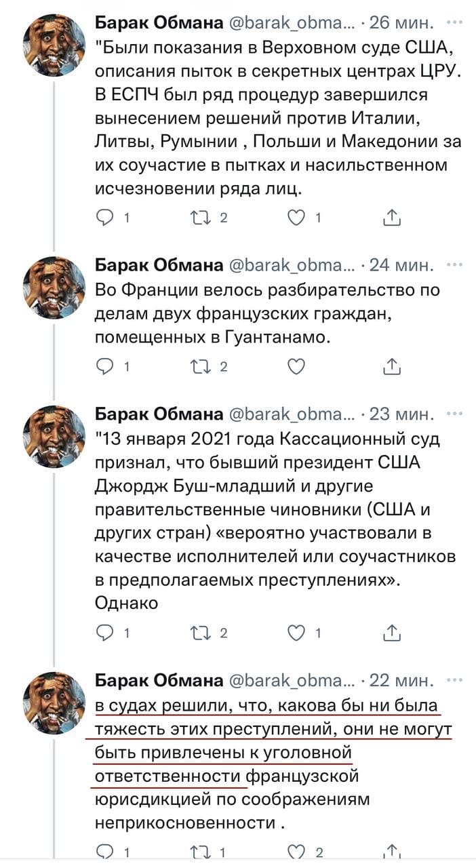Like the tweet about Гуантанамо
476x868 pixels.
[x=296, y=367]
